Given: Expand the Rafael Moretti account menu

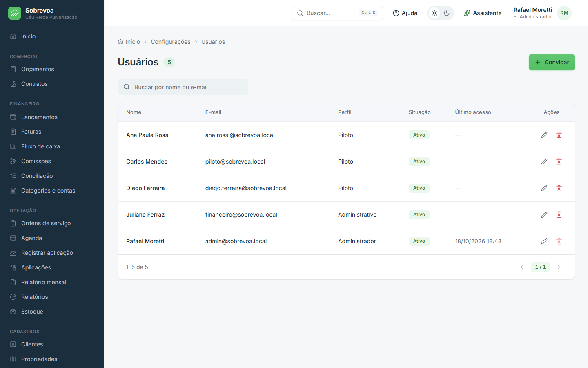Looking at the screenshot, I should (533, 13).
